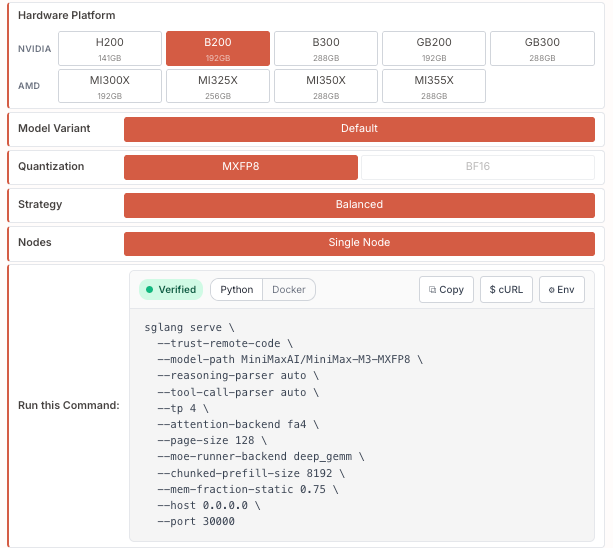Image resolution: width=613 pixels, height=548 pixels.
Task: Click the 'Model Variant' label
Action: pos(54,128)
